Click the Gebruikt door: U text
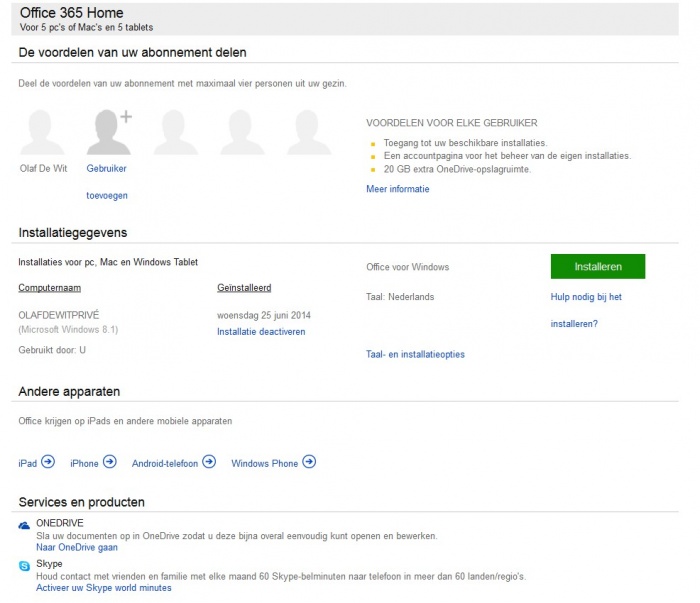 [52, 350]
